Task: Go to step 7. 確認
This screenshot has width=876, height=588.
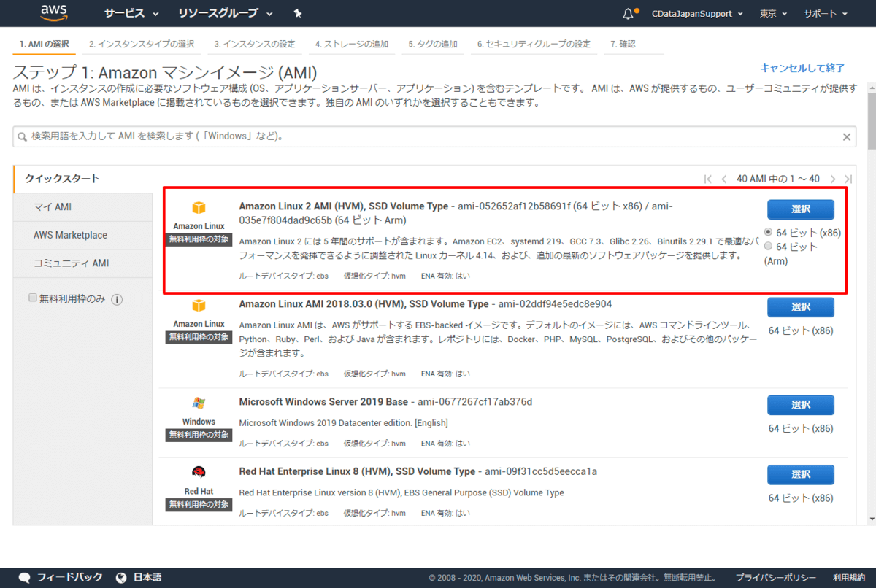Action: pyautogui.click(x=623, y=44)
